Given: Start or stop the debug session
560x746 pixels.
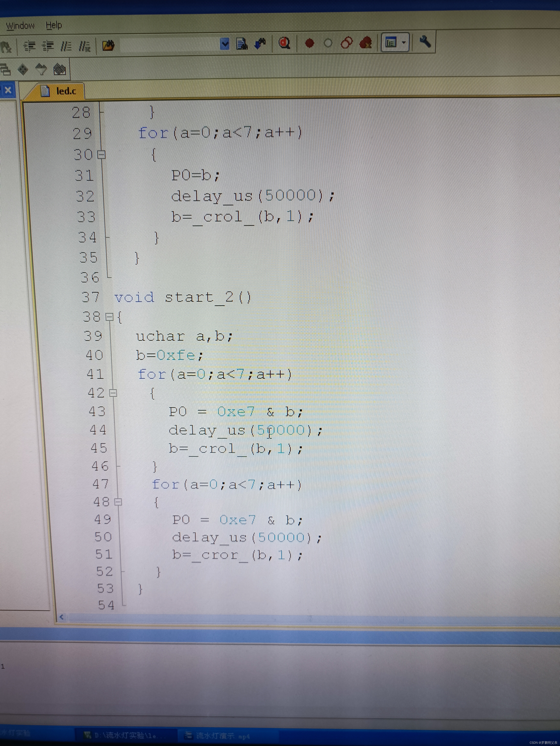Looking at the screenshot, I should pyautogui.click(x=285, y=43).
